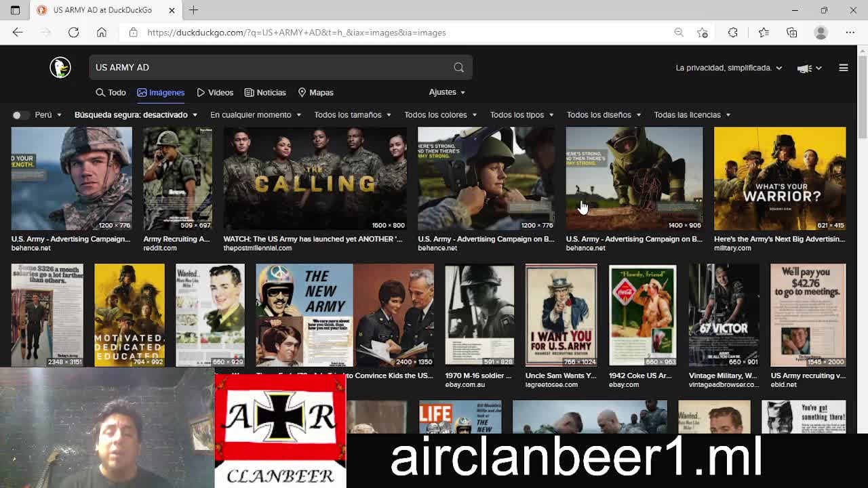Switch to Videos tab
The width and height of the screenshot is (868, 488).
point(215,92)
